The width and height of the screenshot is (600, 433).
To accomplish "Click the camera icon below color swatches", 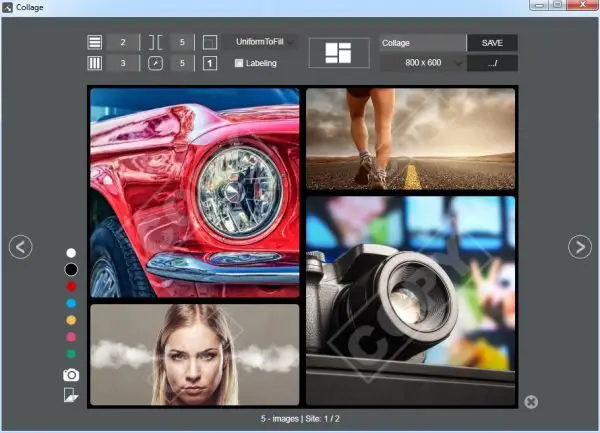I will [71, 375].
